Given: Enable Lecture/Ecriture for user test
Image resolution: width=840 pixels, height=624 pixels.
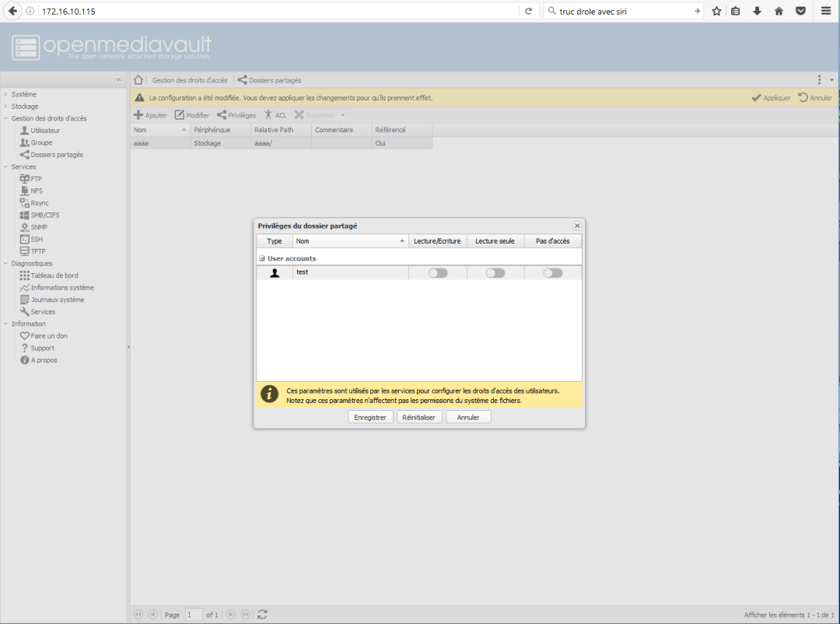Looking at the screenshot, I should tap(437, 272).
